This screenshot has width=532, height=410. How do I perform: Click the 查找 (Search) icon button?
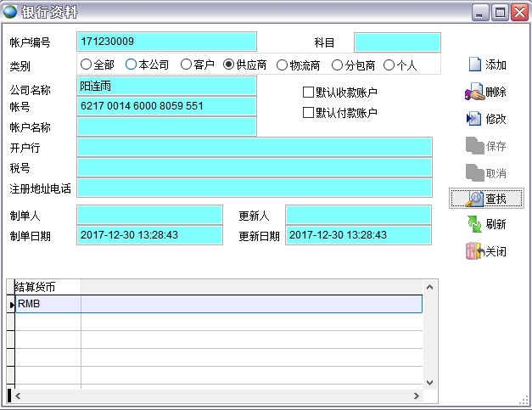[x=486, y=198]
